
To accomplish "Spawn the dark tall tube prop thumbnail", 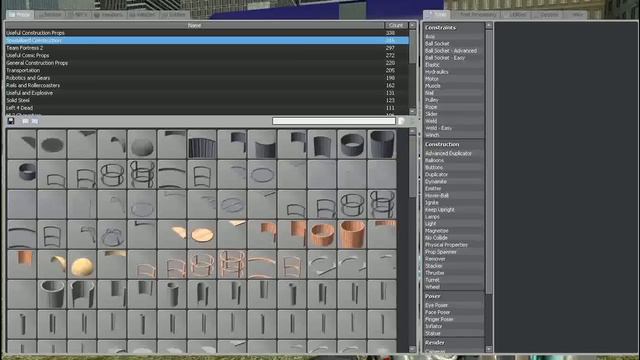I will [382, 144].
